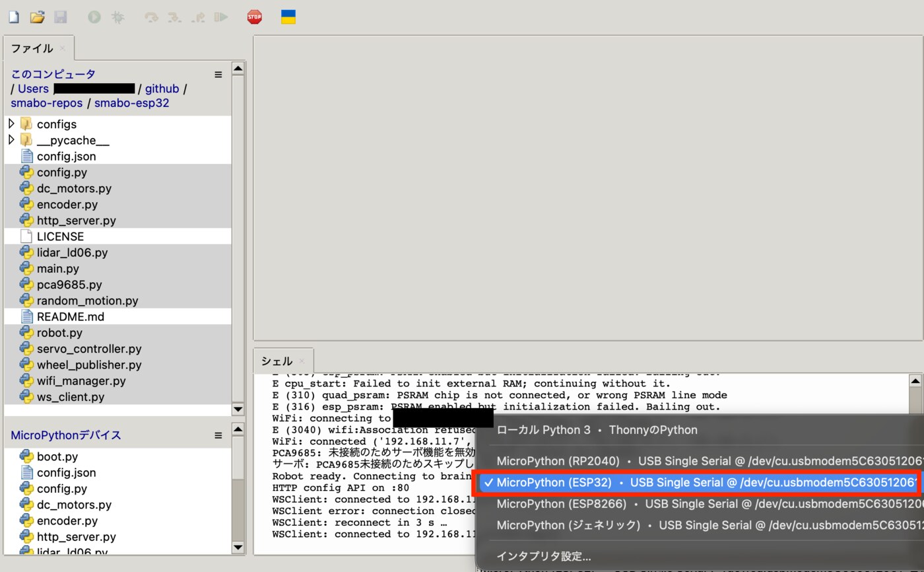Open the MicroPythonデバイス panel hamburger menu
This screenshot has width=924, height=572.
(x=218, y=436)
